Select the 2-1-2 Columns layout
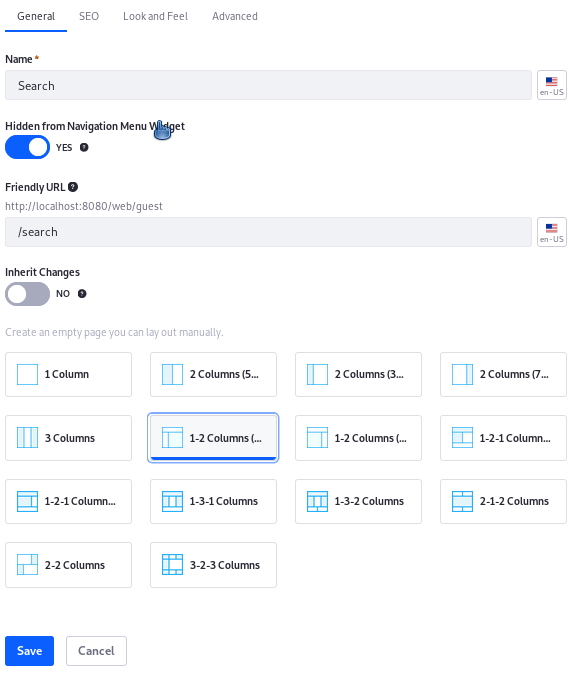 pyautogui.click(x=503, y=501)
